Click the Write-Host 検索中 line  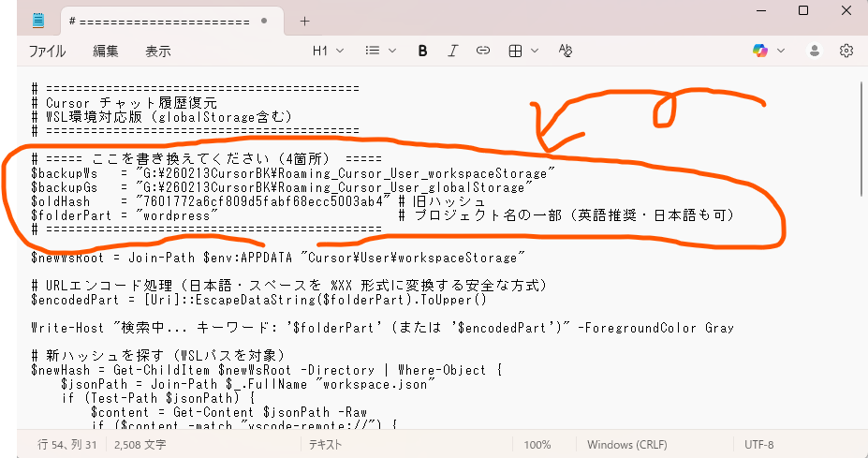383,329
